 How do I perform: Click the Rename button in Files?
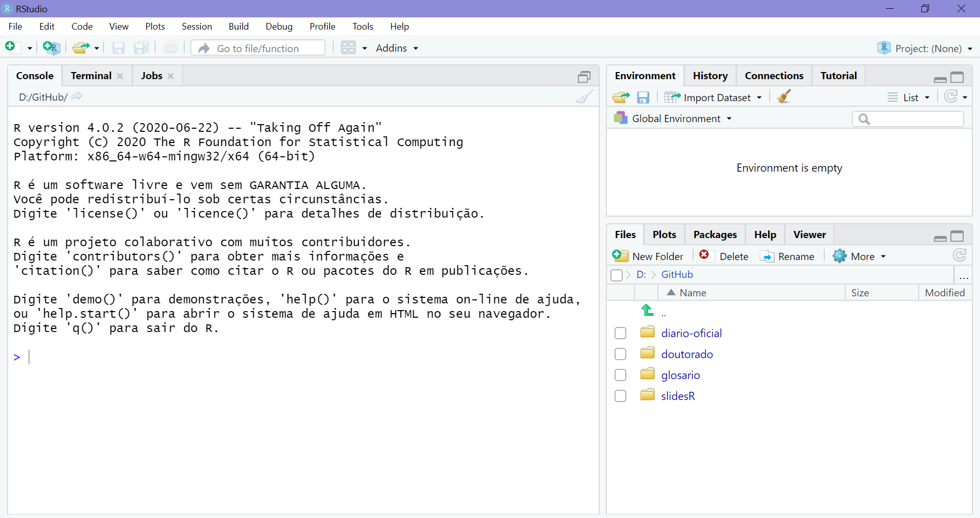pos(787,256)
